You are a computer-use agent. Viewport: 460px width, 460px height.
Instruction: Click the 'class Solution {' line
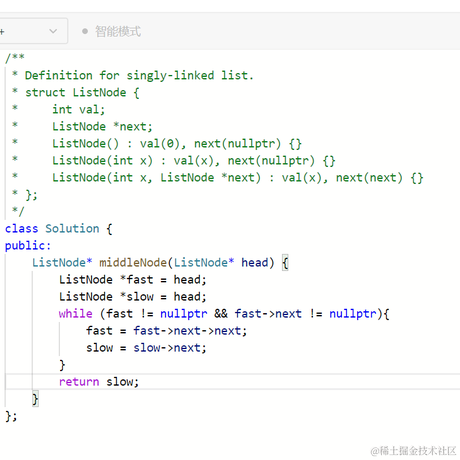59,229
